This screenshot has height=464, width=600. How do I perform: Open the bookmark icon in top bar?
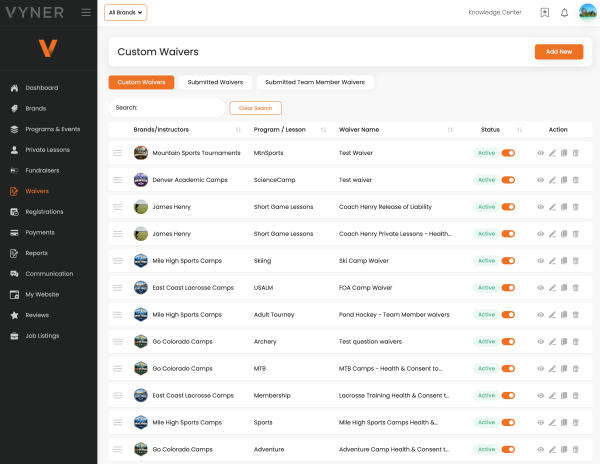tap(545, 13)
